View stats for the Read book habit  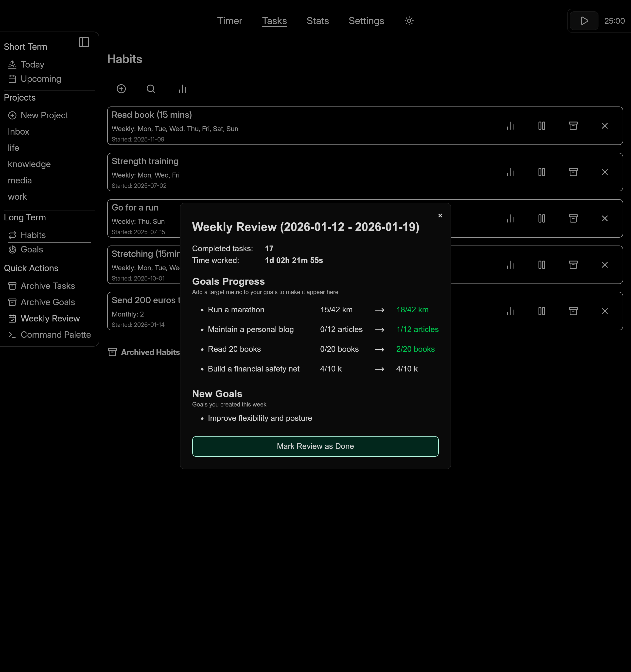pyautogui.click(x=510, y=125)
